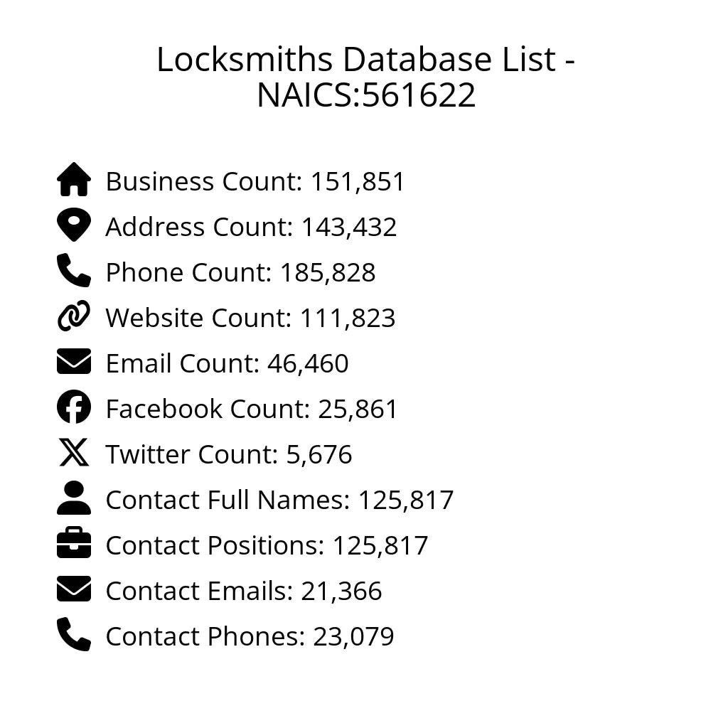Click the envelope icon beside Email Count

click(74, 362)
